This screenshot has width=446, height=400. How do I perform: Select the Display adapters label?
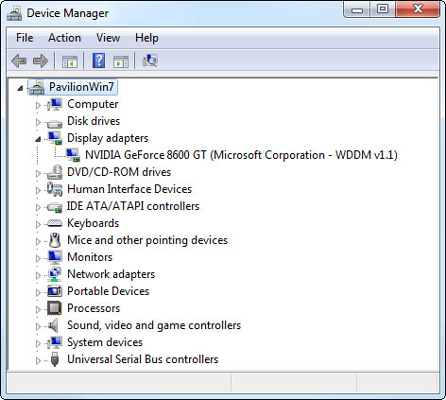point(108,138)
